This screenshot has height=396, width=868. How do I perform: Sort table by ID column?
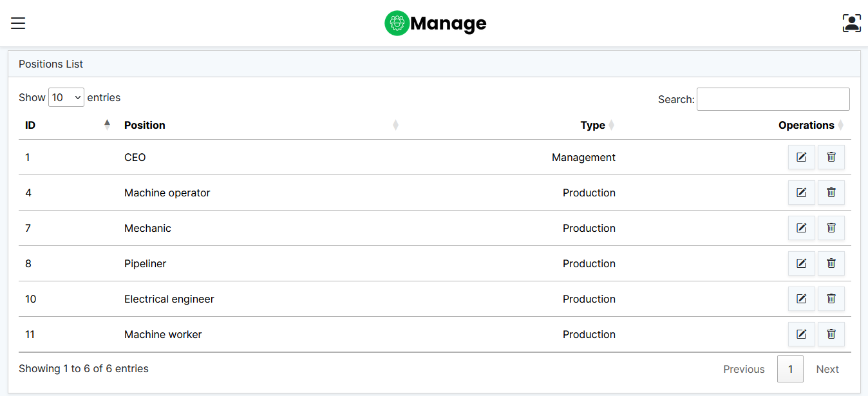click(x=30, y=125)
